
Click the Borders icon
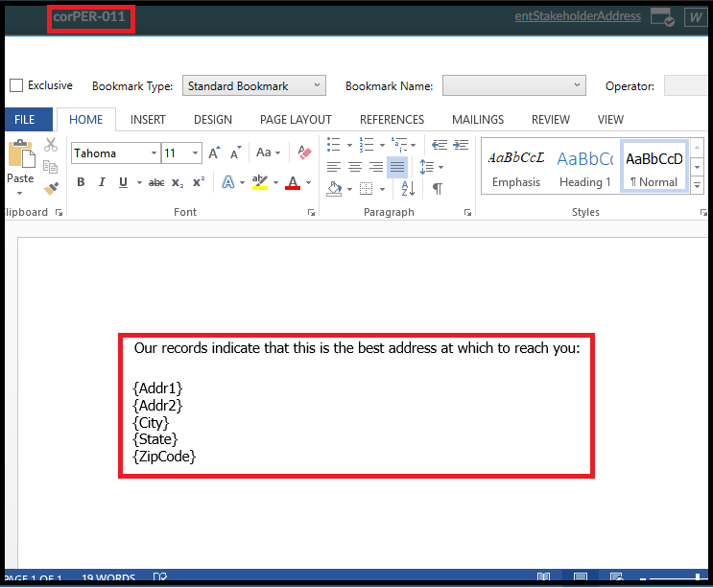tap(366, 188)
